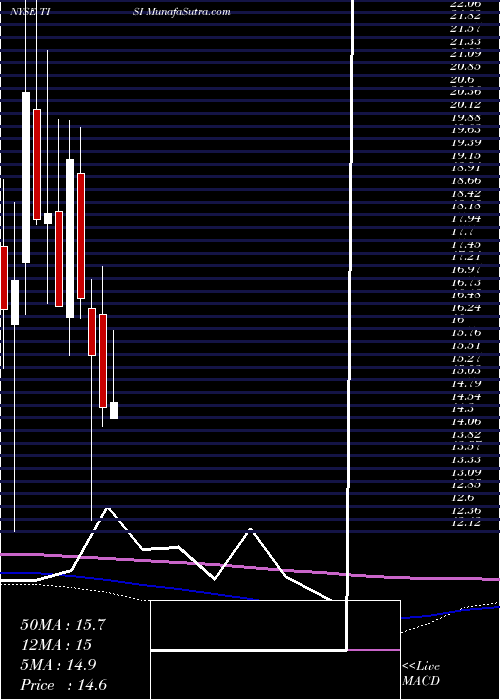500x700 pixels.
Task: Click the 12.36 price axis label
Action: coord(466,510)
